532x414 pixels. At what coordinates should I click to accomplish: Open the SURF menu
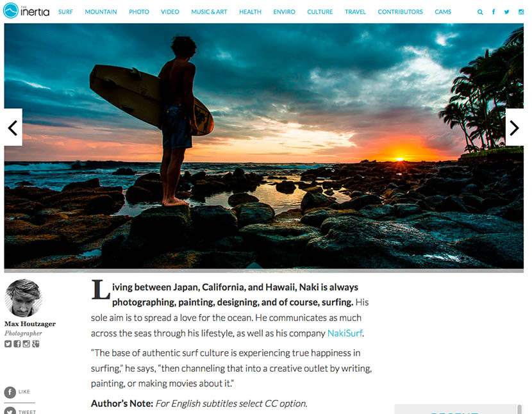tap(65, 12)
